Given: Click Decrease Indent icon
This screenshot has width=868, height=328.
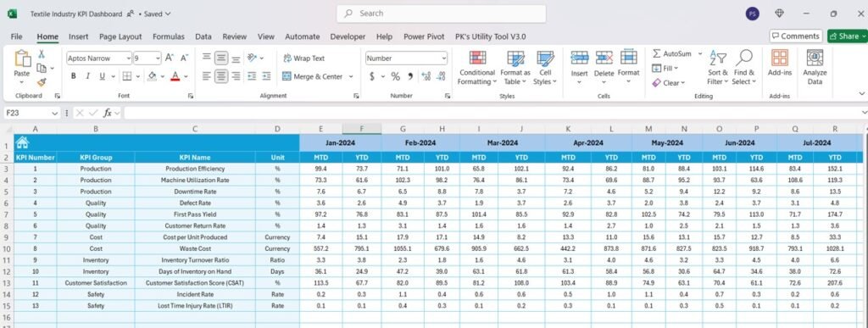Looking at the screenshot, I should pos(251,76).
